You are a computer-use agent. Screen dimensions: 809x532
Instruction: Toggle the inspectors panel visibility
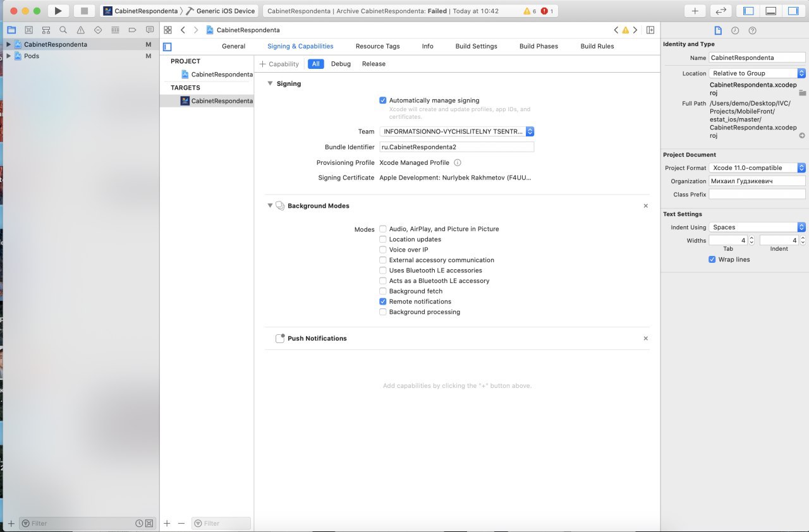pyautogui.click(x=793, y=11)
